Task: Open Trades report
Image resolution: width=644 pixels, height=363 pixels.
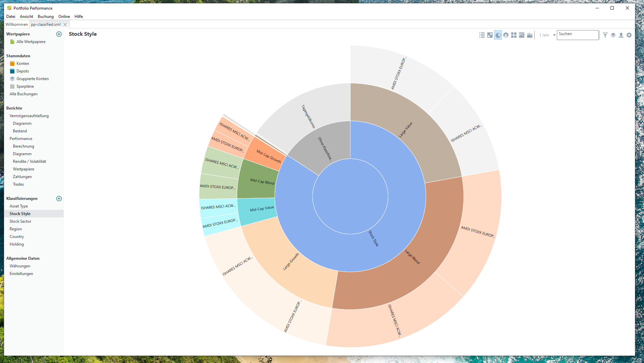Action: pyautogui.click(x=18, y=184)
